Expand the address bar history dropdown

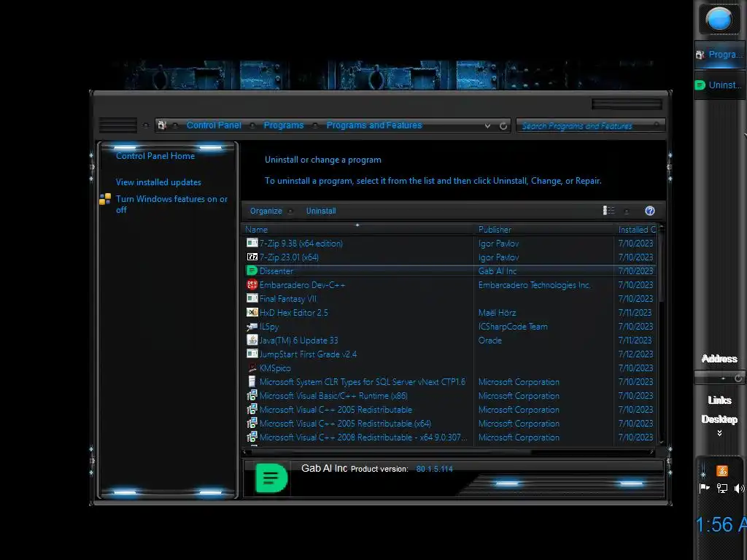487,125
